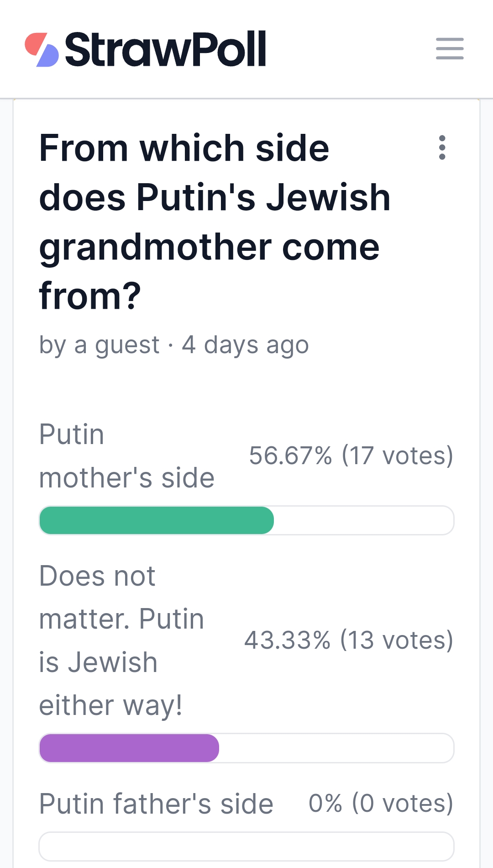Viewport: 493px width, 868px height.
Task: Click the unfilled part of the purple bar
Action: pos(336,748)
